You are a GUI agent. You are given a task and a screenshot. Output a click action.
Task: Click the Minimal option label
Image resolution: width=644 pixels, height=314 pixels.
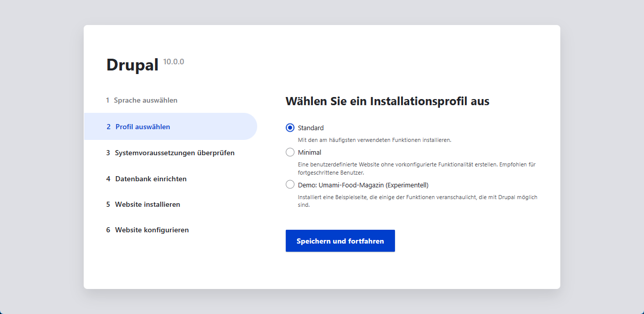point(309,152)
